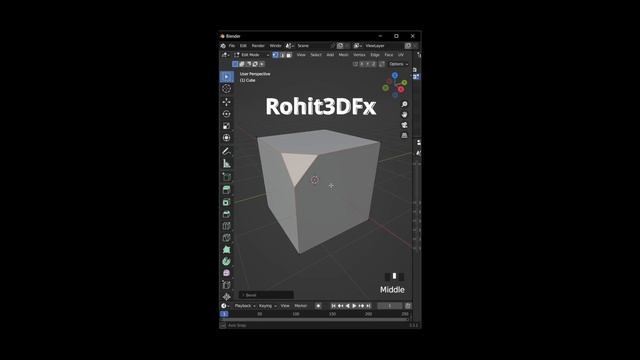Toggle the camera view icon
This screenshot has width=640, height=360.
pos(404,125)
